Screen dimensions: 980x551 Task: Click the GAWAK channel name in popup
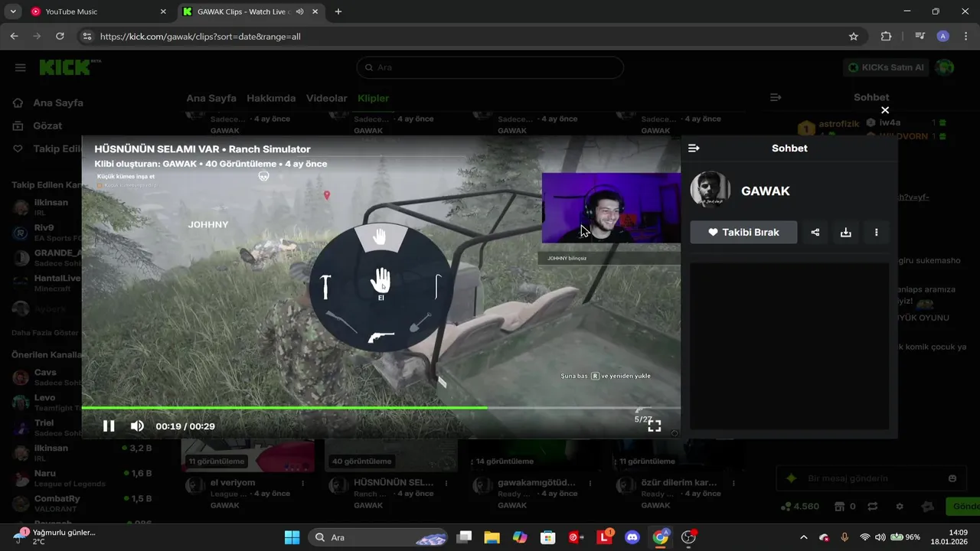coord(765,191)
